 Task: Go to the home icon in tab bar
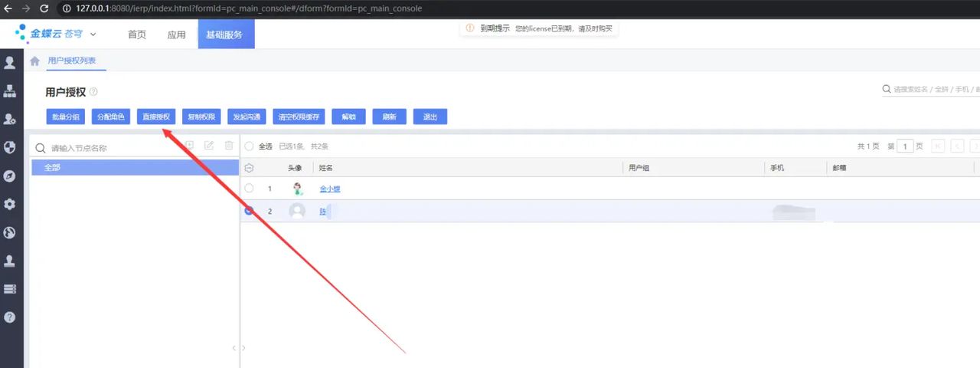(x=34, y=61)
